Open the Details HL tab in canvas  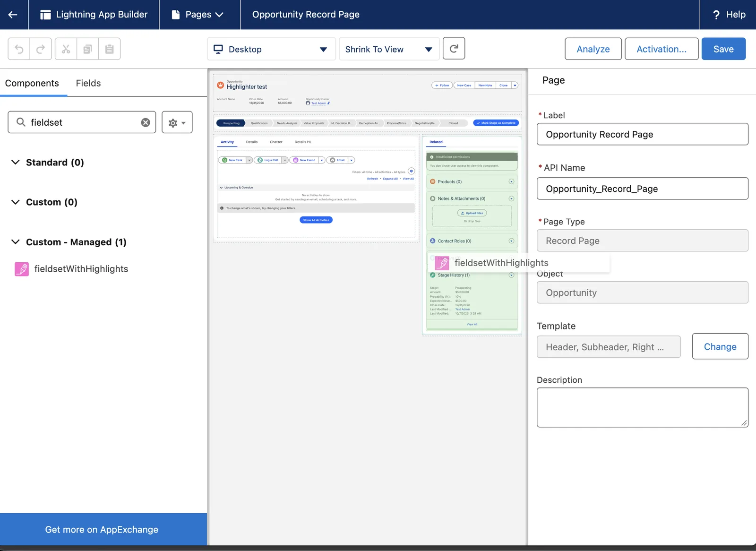[303, 142]
